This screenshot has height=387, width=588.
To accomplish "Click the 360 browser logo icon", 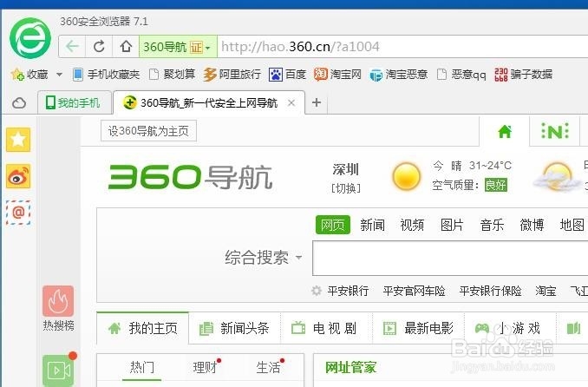I will pos(30,38).
